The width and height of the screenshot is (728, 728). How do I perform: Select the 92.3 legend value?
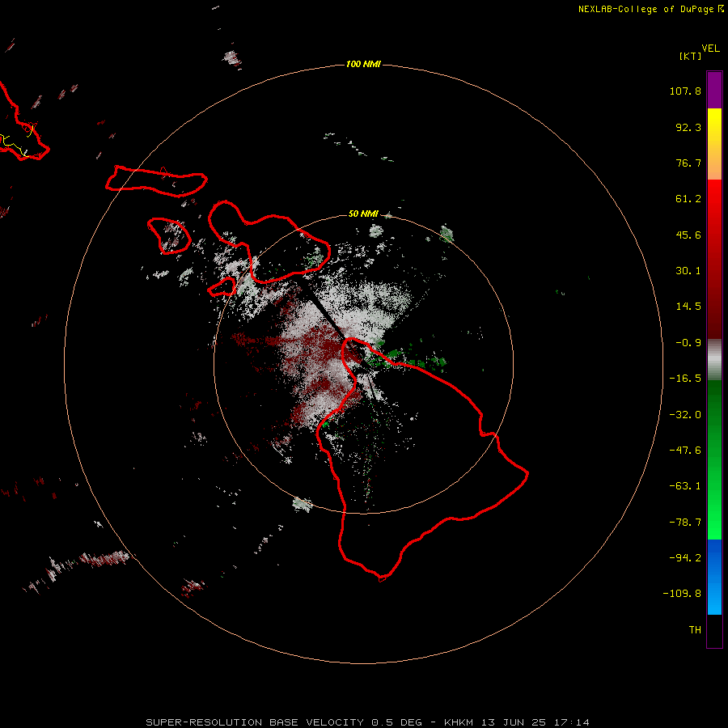pyautogui.click(x=688, y=127)
